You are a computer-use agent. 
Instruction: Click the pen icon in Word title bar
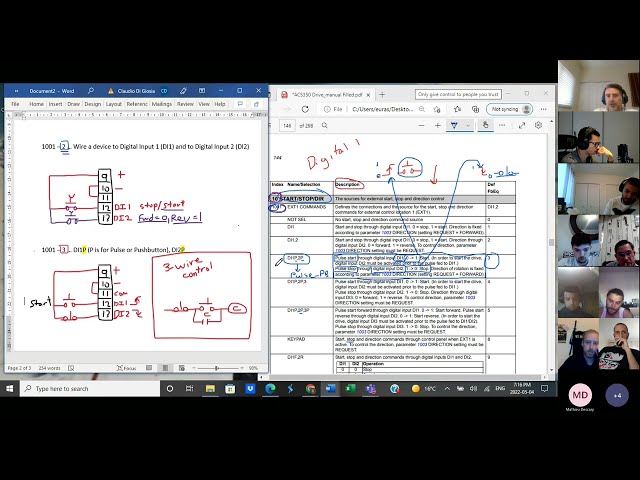click(x=183, y=91)
